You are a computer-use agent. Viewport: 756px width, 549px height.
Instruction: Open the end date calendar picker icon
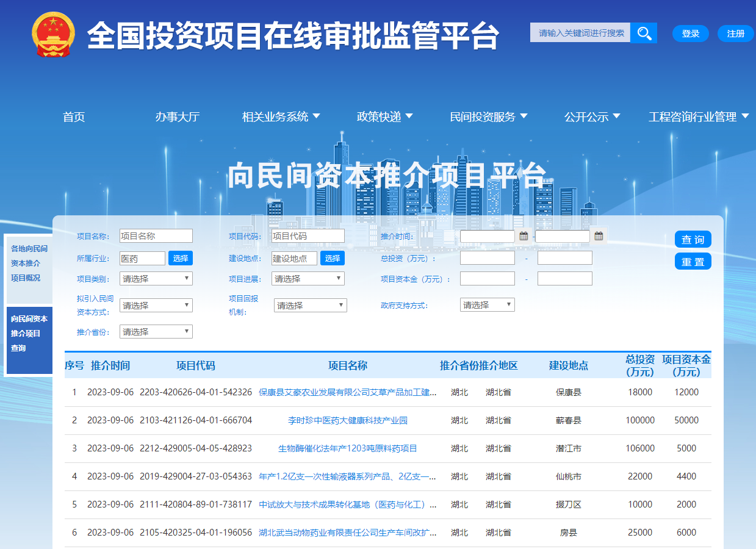coord(599,236)
